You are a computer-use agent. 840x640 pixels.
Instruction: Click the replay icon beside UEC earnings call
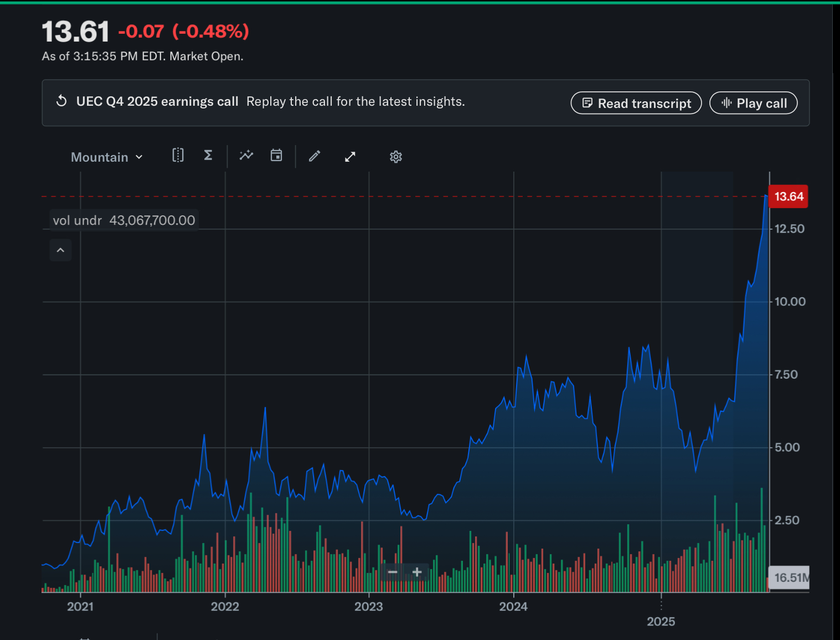[x=61, y=101]
